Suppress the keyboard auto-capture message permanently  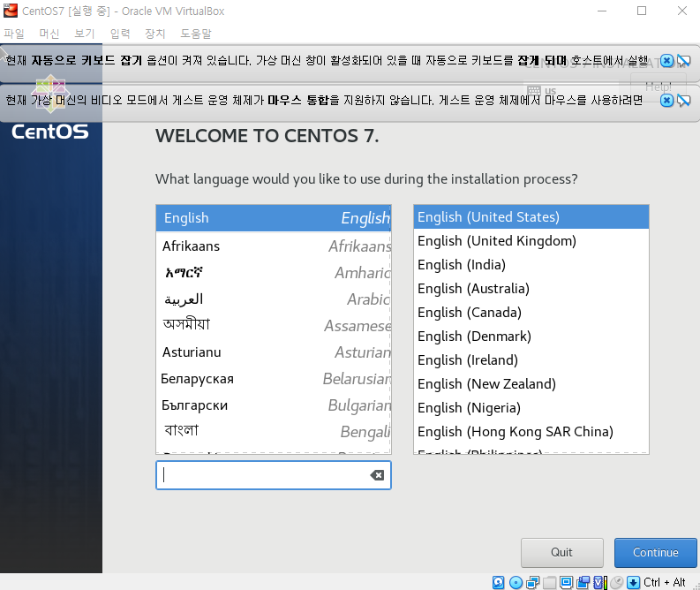(x=684, y=61)
